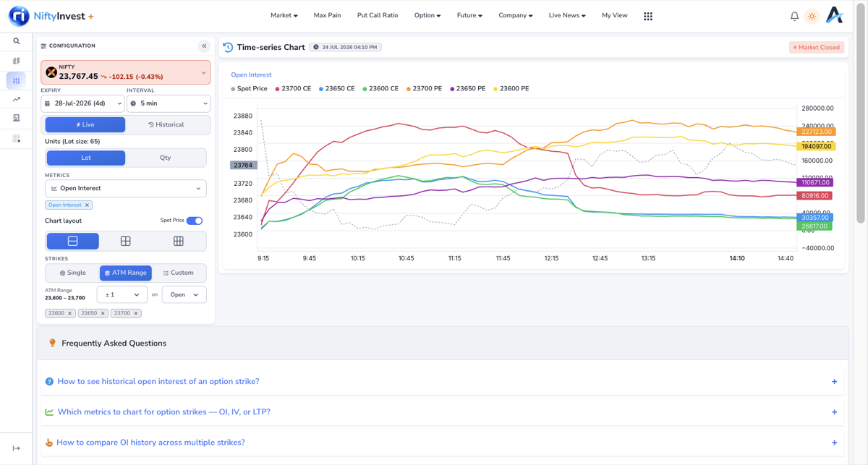Choose Single strike mode
The height and width of the screenshot is (465, 868).
click(x=72, y=273)
